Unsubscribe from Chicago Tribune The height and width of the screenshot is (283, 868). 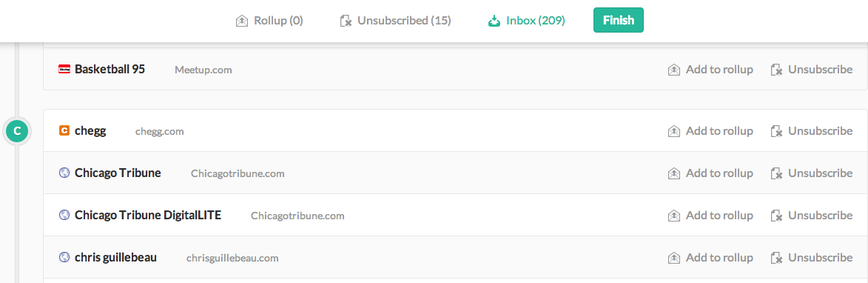click(x=812, y=173)
